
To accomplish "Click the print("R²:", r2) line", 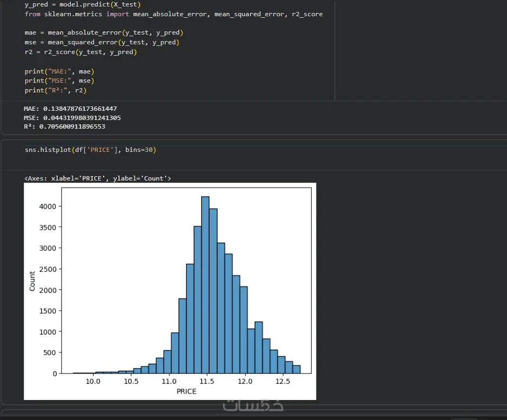I will click(56, 90).
